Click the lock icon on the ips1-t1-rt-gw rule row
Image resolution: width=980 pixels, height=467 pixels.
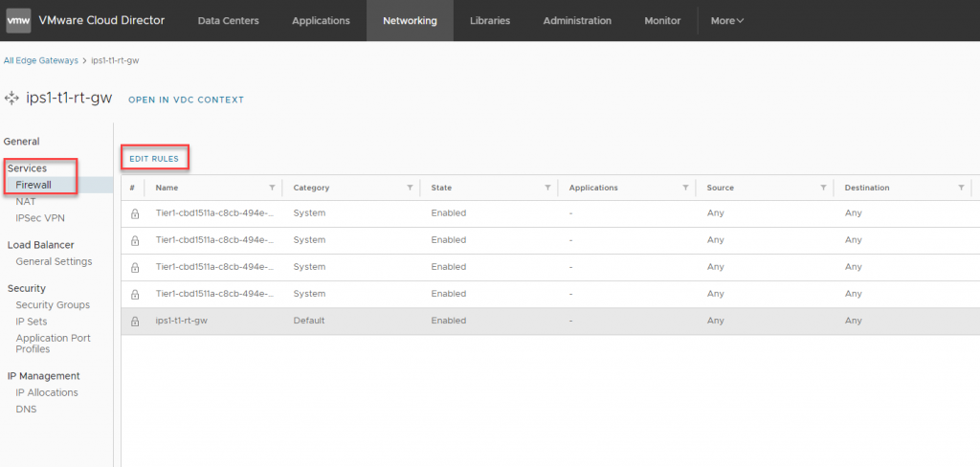tap(135, 321)
